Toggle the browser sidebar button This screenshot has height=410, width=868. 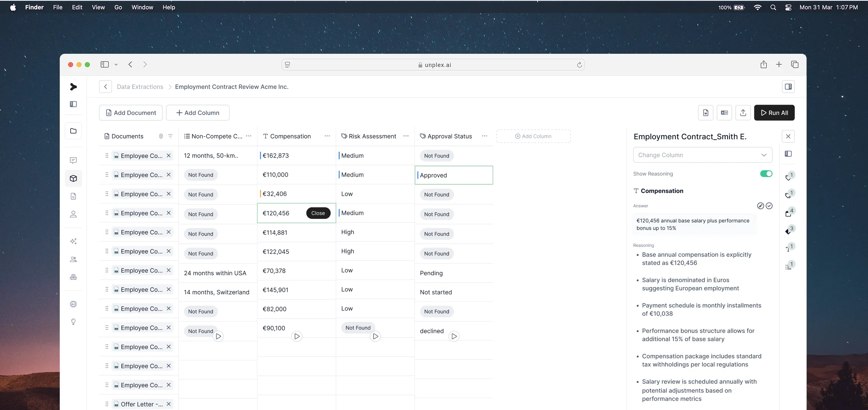coord(105,65)
